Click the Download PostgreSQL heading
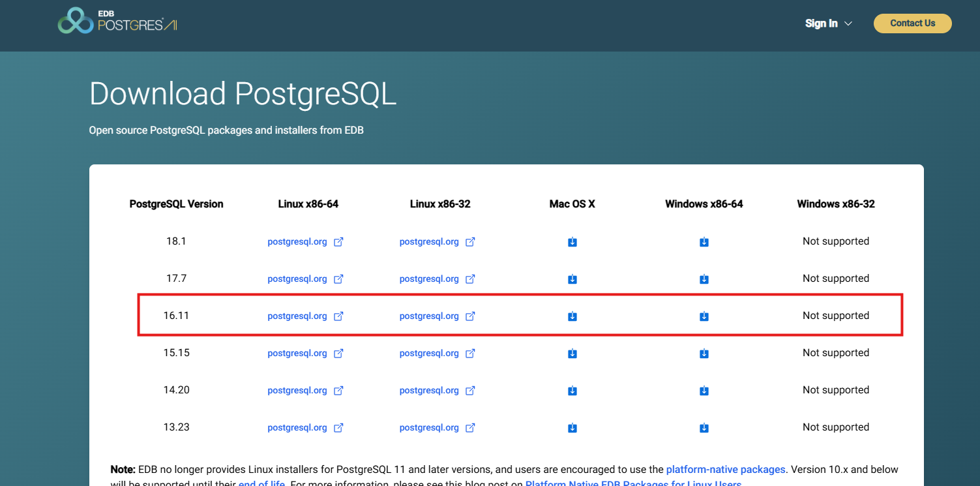Screen dimensions: 980x486 [243, 94]
